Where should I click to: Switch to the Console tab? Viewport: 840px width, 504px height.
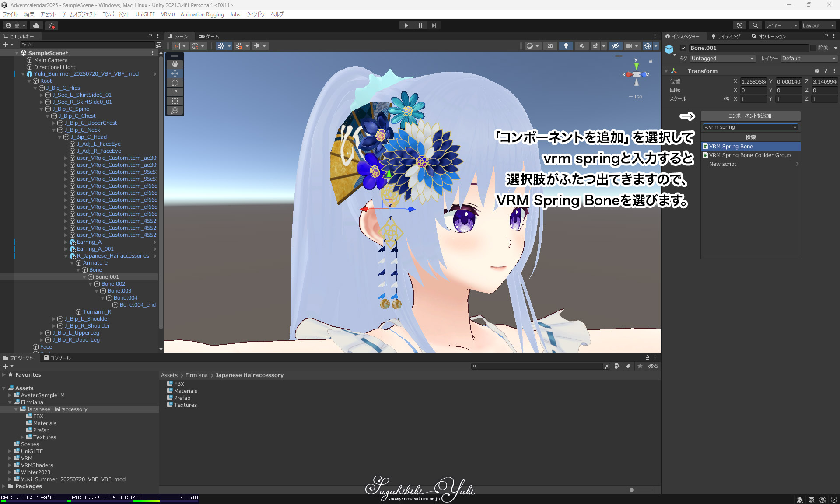tap(57, 358)
